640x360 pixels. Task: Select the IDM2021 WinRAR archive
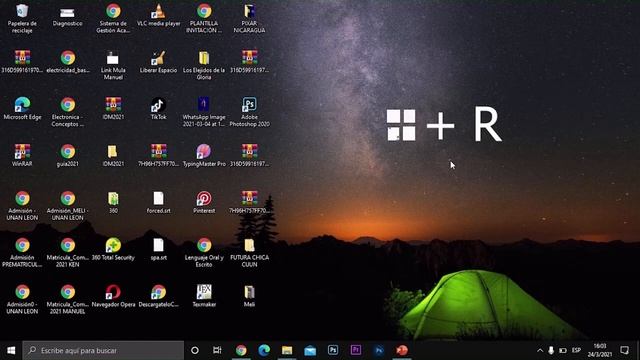pyautogui.click(x=113, y=109)
